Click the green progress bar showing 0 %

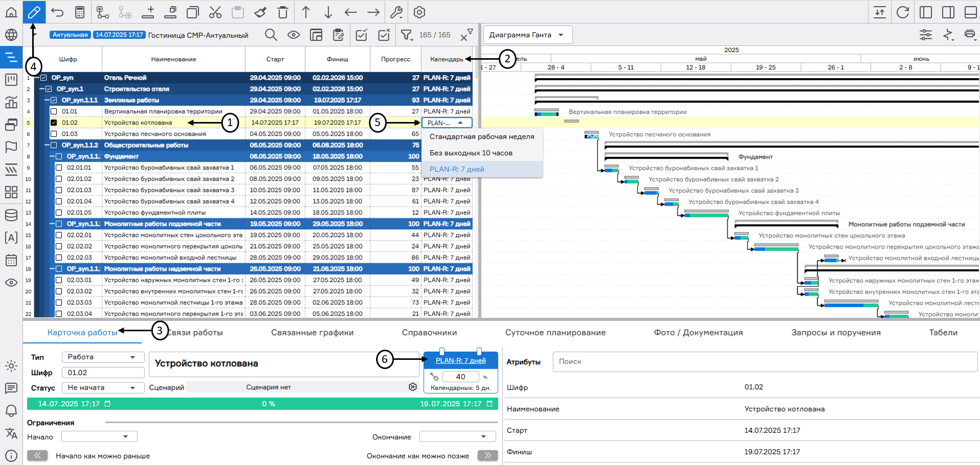tap(262, 404)
